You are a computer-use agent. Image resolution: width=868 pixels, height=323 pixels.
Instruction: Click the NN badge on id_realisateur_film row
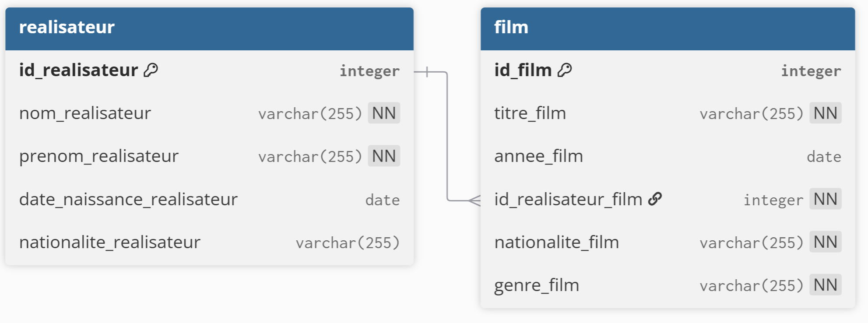(x=825, y=199)
